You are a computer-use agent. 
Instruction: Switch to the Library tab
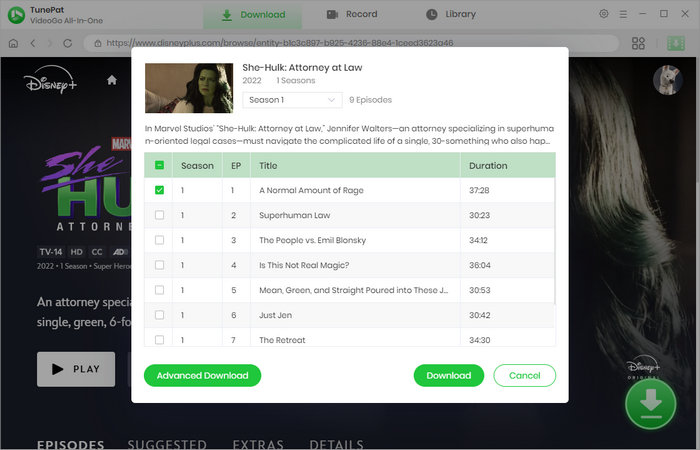[451, 14]
